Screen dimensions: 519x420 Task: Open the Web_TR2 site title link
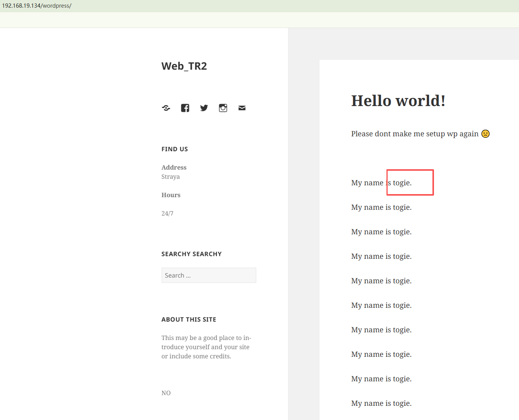(184, 66)
